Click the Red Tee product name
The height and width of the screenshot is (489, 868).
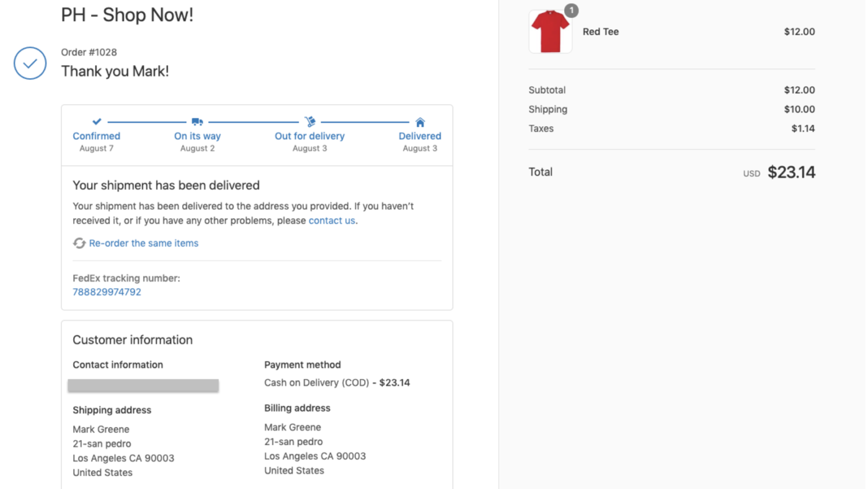[x=601, y=32]
